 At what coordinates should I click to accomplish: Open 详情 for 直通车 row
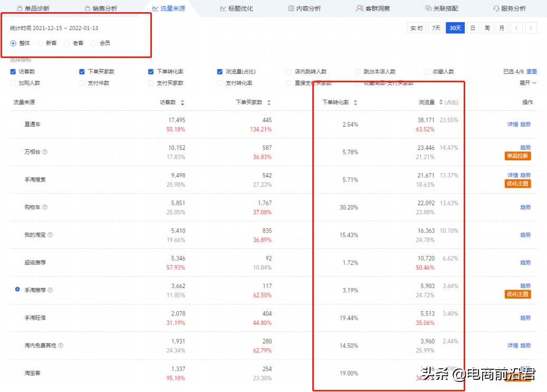(513, 125)
